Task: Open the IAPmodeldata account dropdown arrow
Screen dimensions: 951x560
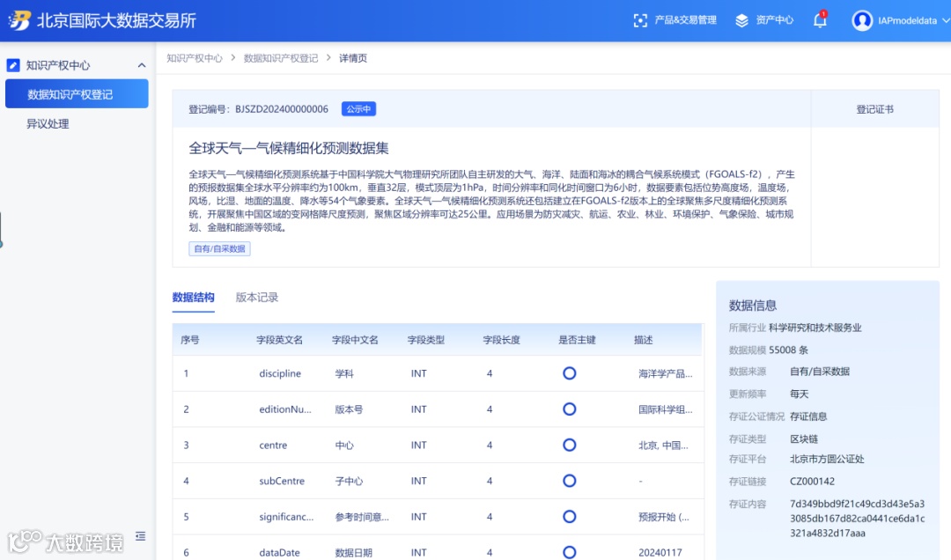Action: tap(946, 20)
